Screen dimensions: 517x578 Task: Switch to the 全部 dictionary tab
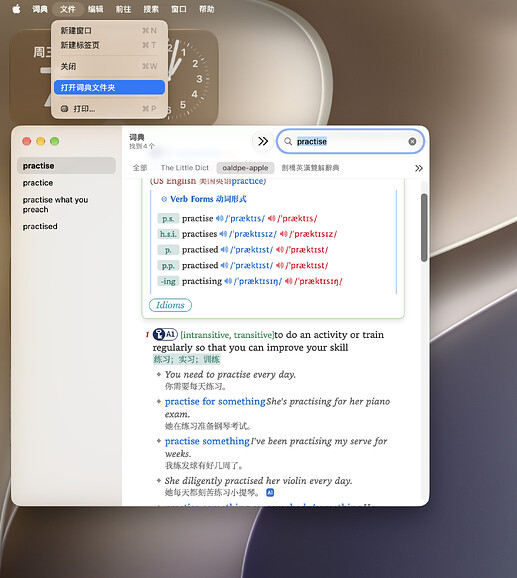tap(140, 168)
